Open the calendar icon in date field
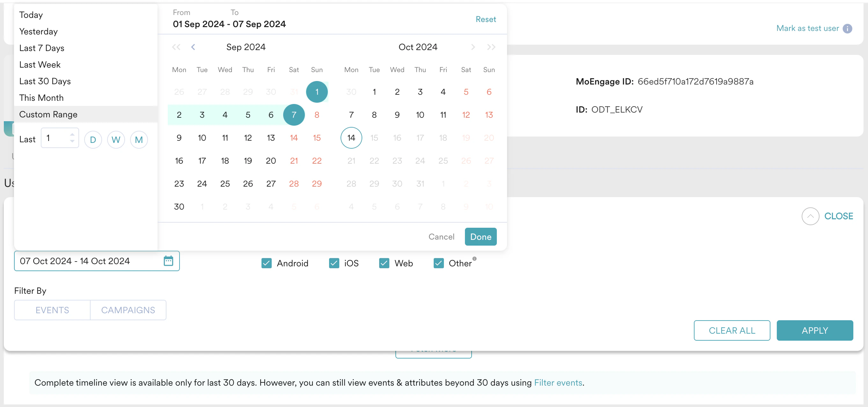The height and width of the screenshot is (407, 868). click(168, 261)
